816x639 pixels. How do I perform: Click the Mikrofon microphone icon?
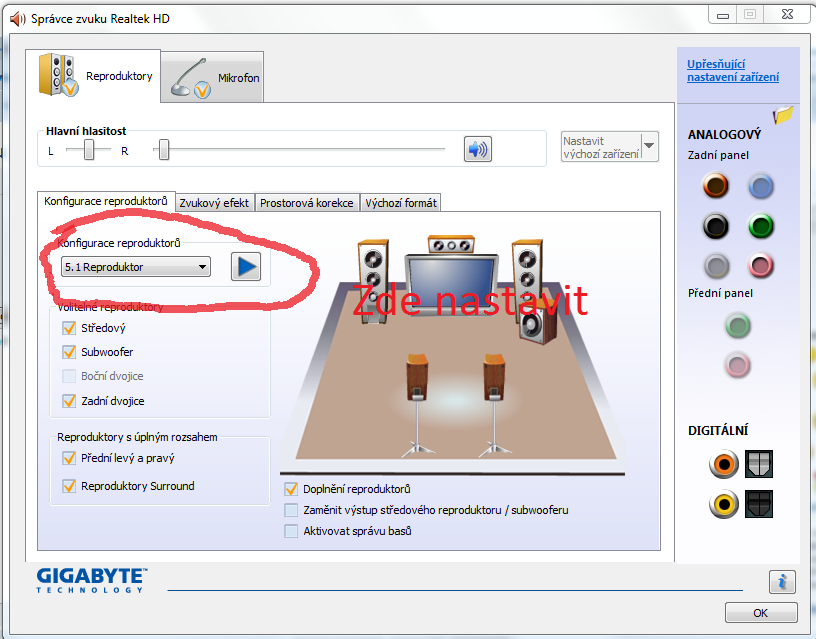[190, 79]
